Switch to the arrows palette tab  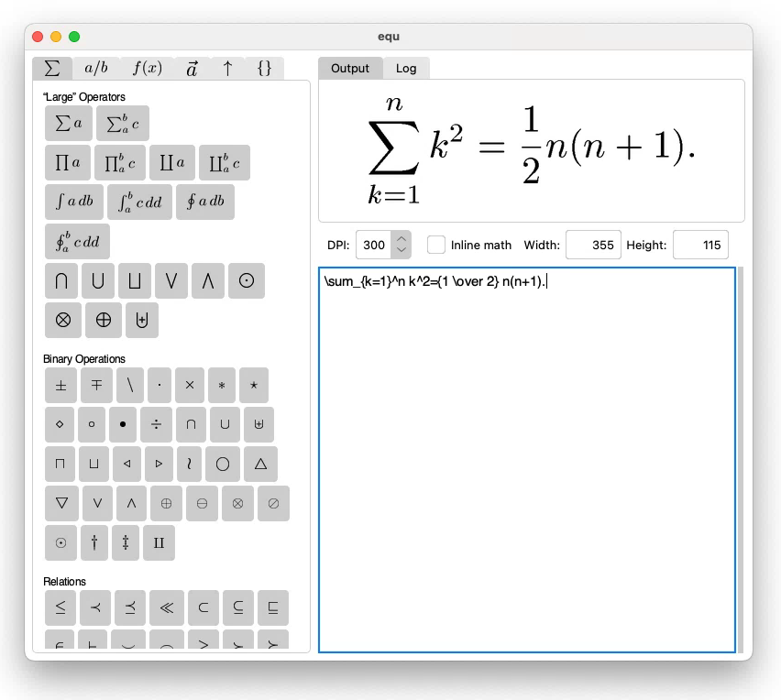[227, 68]
